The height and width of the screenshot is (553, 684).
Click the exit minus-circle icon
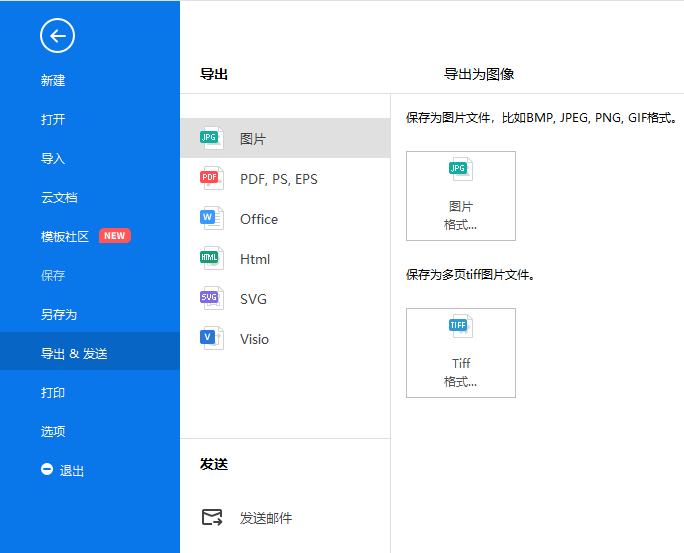point(47,470)
